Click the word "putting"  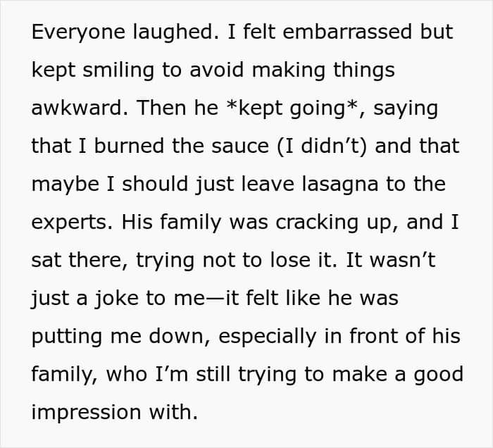coord(65,337)
